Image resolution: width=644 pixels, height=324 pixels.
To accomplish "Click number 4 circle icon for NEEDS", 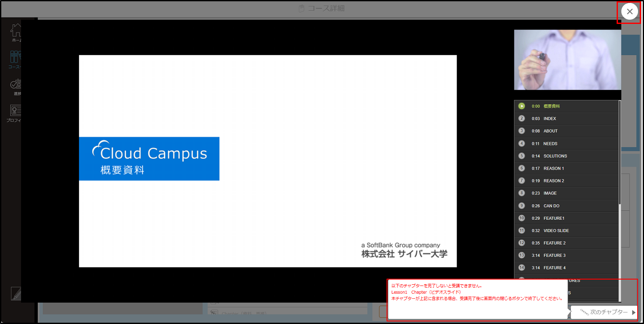I will pyautogui.click(x=521, y=144).
